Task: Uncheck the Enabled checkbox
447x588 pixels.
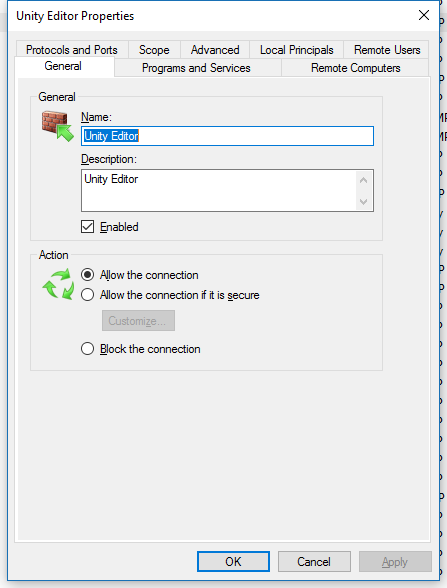Action: (87, 227)
